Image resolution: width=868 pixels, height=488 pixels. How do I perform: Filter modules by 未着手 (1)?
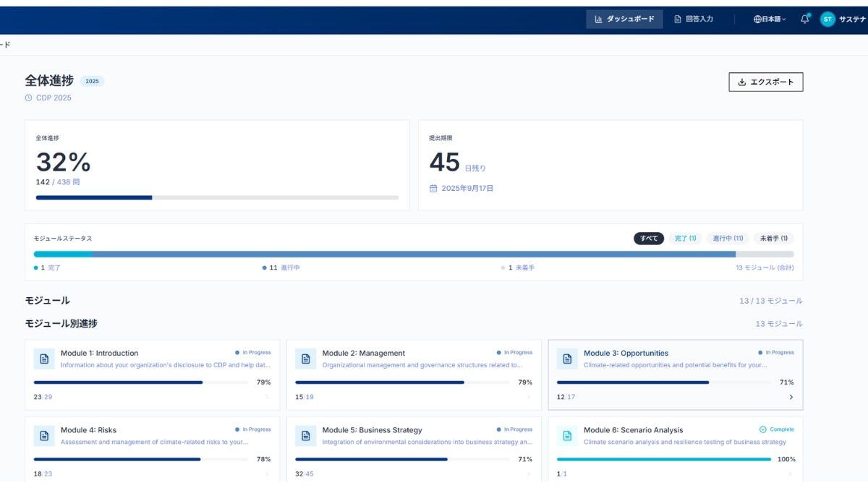(773, 239)
